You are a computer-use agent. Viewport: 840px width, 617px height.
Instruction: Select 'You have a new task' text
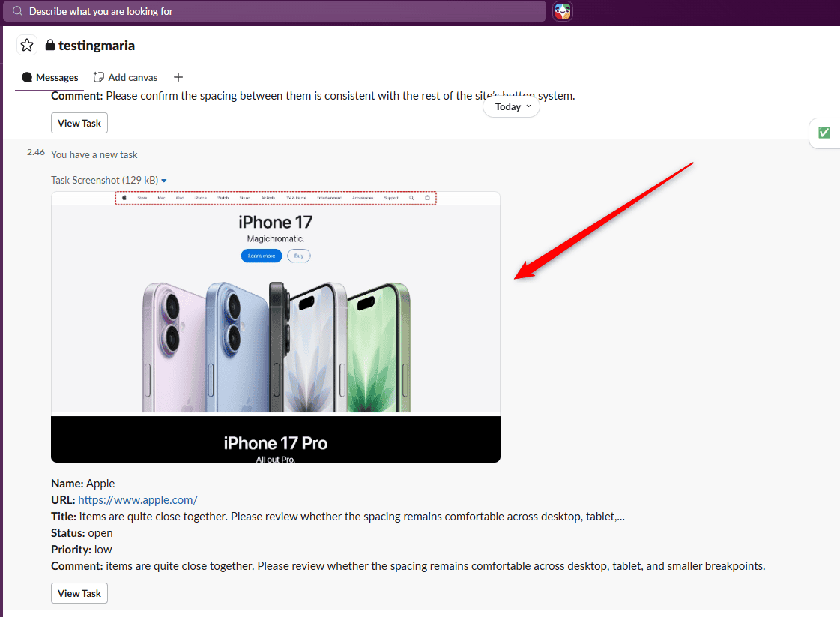94,155
